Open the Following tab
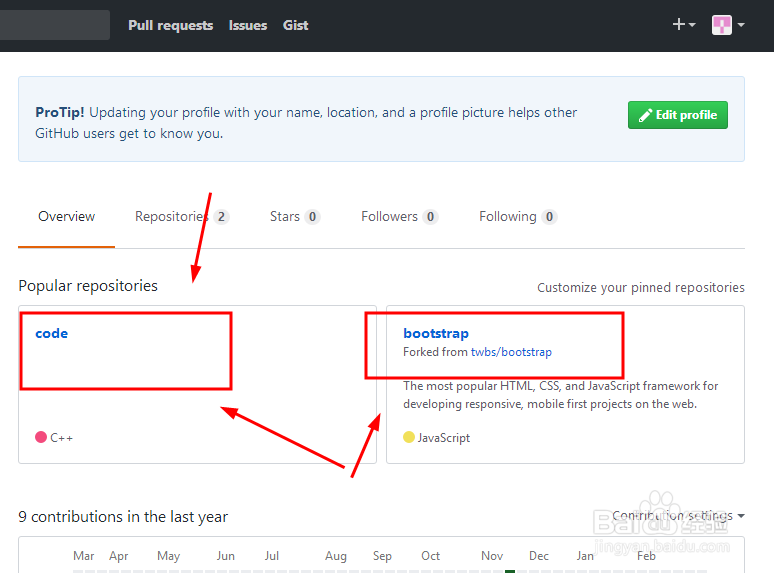Image resolution: width=774 pixels, height=573 pixels. coord(518,217)
